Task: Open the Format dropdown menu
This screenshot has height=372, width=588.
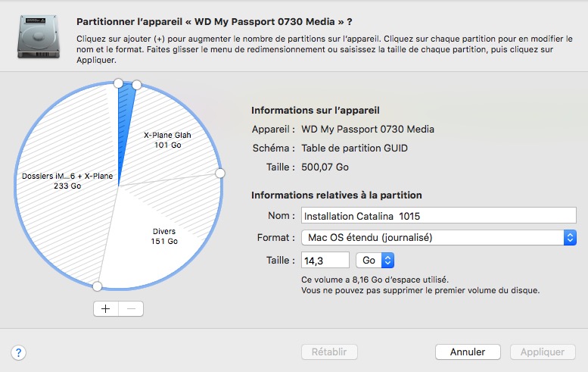Action: (x=439, y=237)
